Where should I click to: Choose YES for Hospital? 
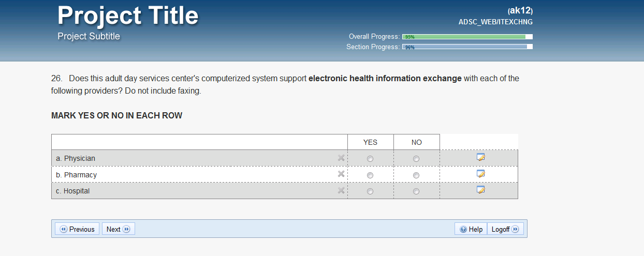point(370,191)
